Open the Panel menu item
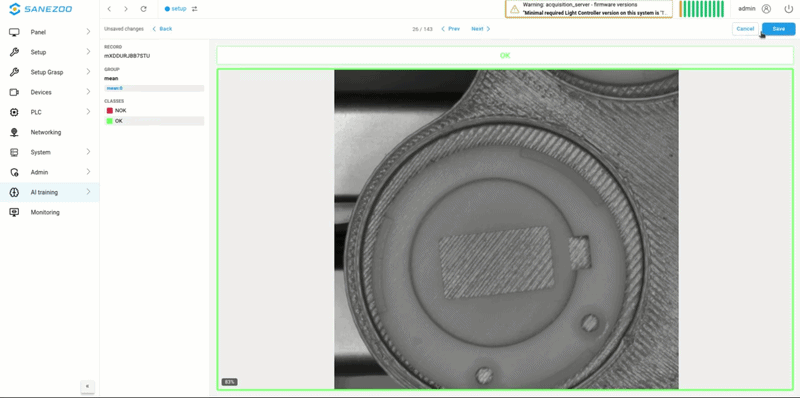 tap(49, 32)
